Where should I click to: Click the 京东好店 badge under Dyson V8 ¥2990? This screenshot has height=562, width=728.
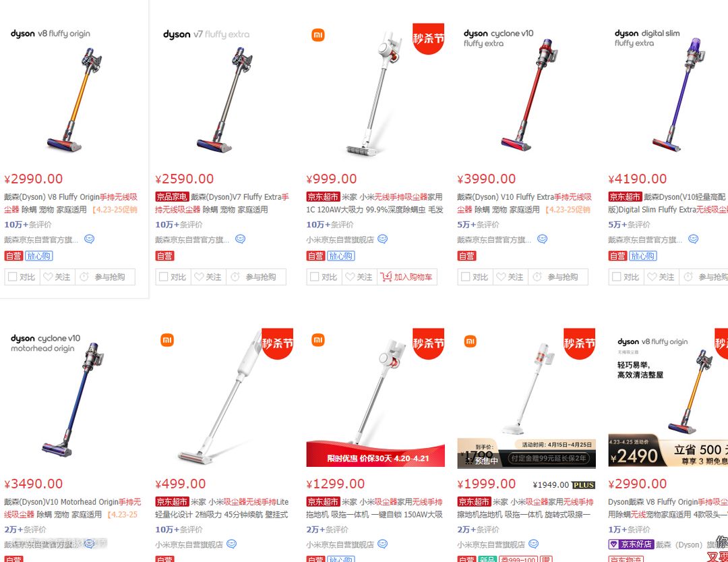pyautogui.click(x=631, y=544)
